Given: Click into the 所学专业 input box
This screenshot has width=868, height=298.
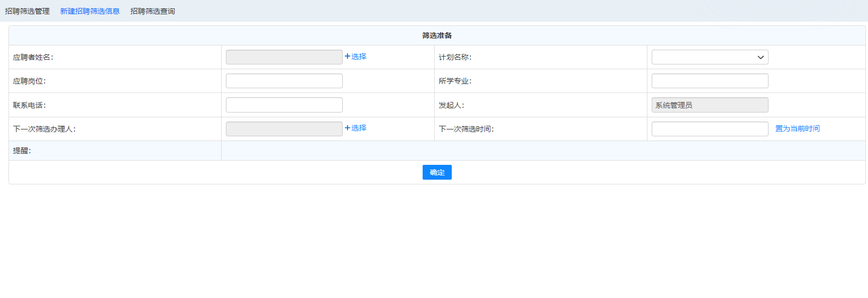Looking at the screenshot, I should pos(709,81).
